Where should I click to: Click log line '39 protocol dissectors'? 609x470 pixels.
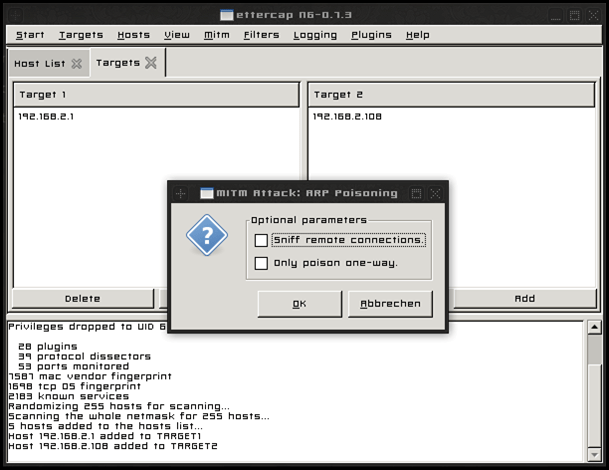point(84,357)
